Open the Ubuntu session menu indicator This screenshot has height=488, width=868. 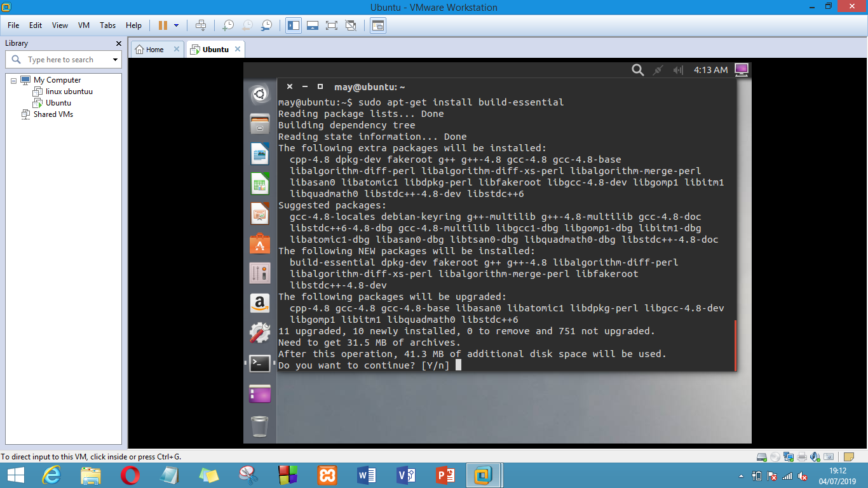click(742, 70)
